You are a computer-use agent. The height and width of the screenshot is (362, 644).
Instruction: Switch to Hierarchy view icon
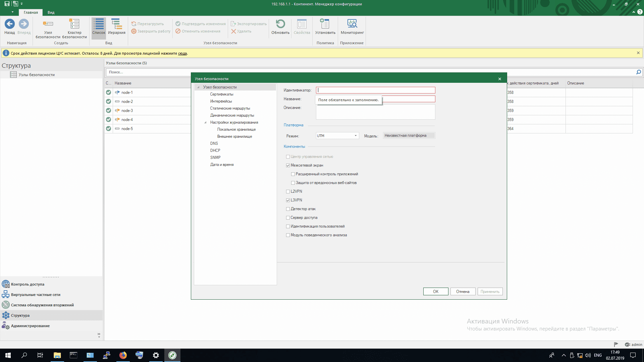[x=116, y=24]
